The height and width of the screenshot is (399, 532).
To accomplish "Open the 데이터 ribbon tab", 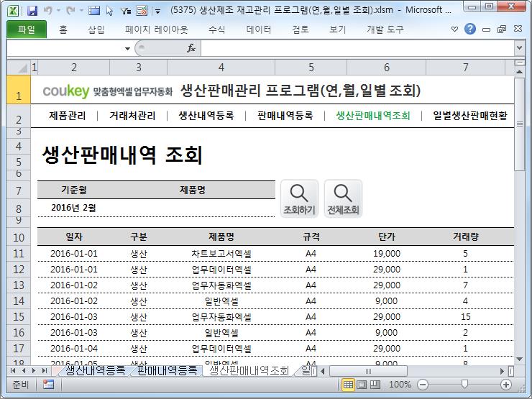I will [259, 29].
